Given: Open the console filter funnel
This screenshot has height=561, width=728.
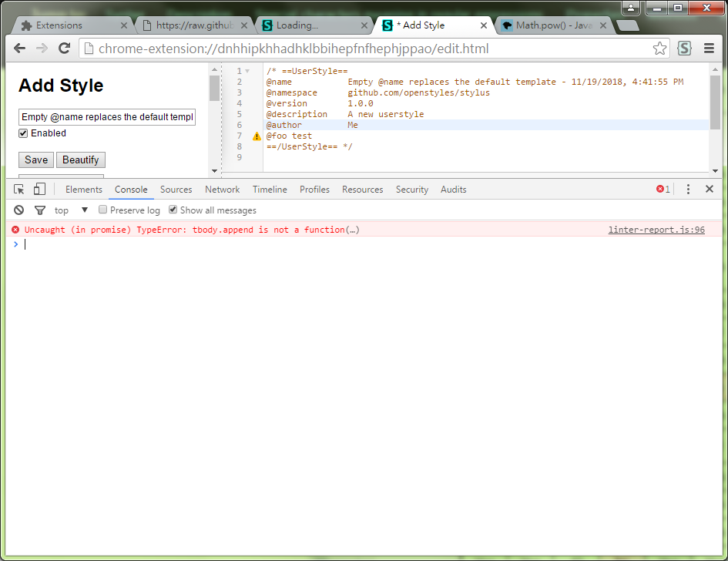Looking at the screenshot, I should coord(40,210).
